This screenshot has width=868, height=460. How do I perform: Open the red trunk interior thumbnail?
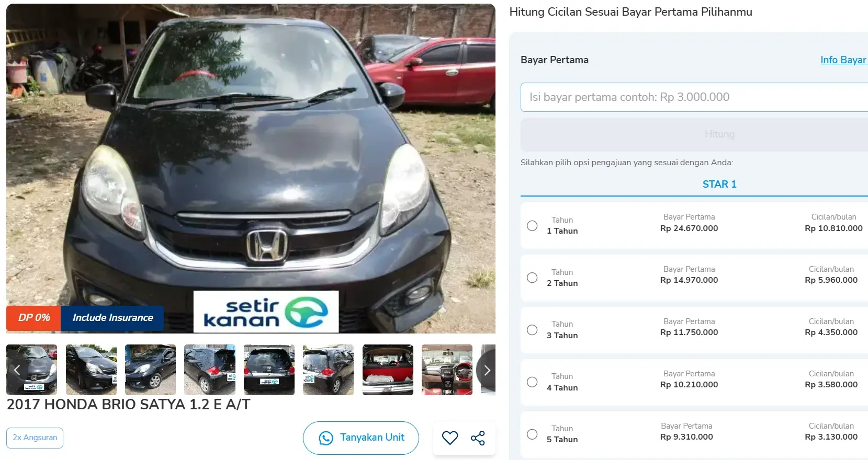(388, 370)
